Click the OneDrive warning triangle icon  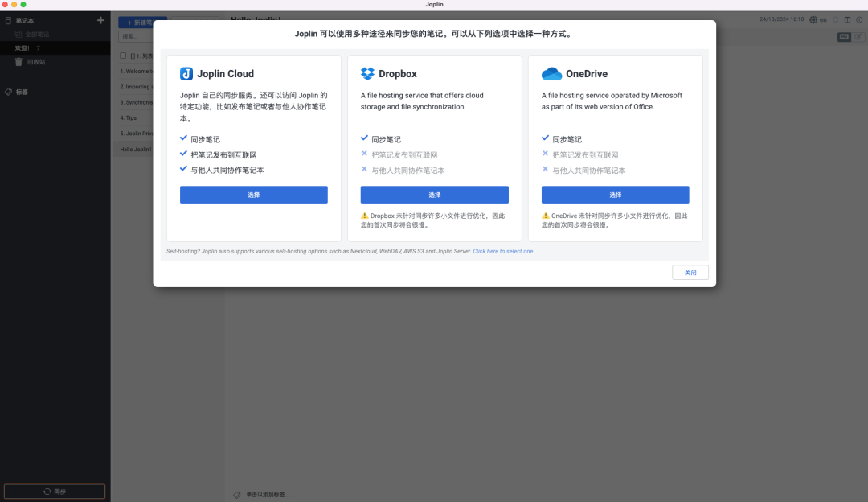click(x=545, y=216)
